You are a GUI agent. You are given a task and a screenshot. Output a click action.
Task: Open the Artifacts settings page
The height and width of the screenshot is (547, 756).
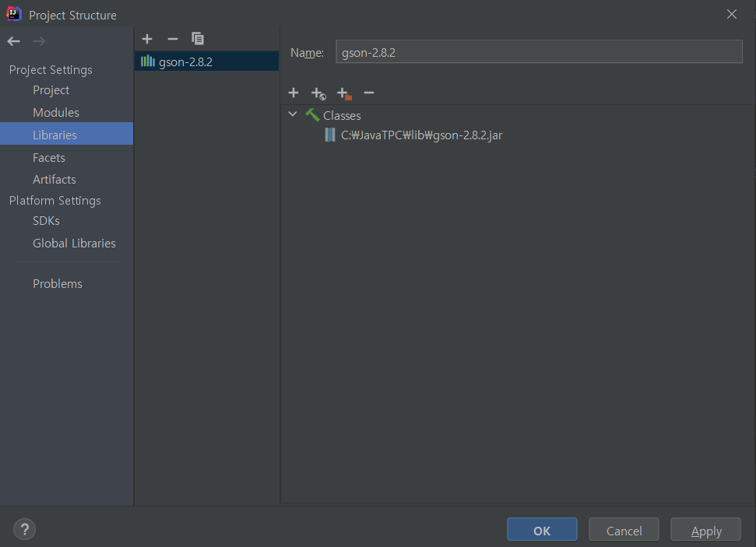click(x=55, y=179)
